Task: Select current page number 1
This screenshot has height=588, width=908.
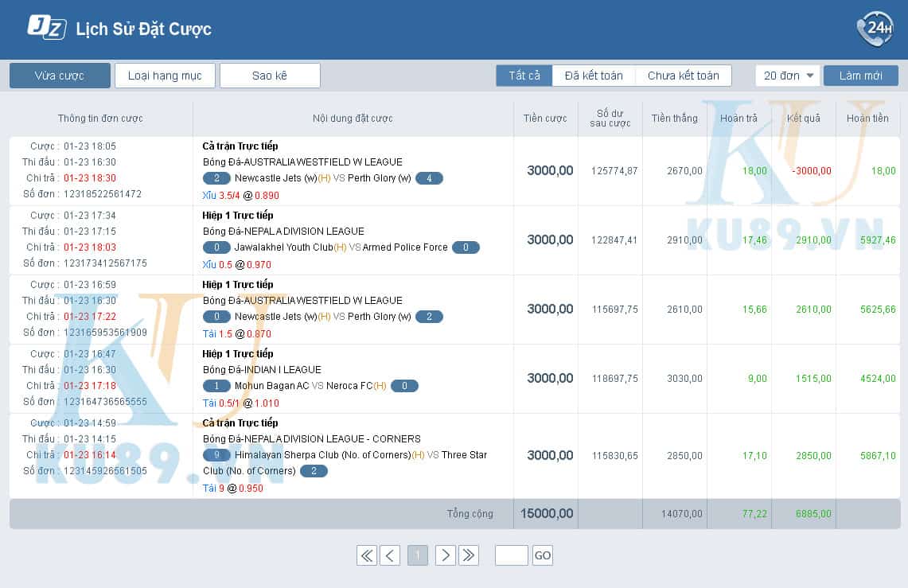Action: pyautogui.click(x=418, y=555)
